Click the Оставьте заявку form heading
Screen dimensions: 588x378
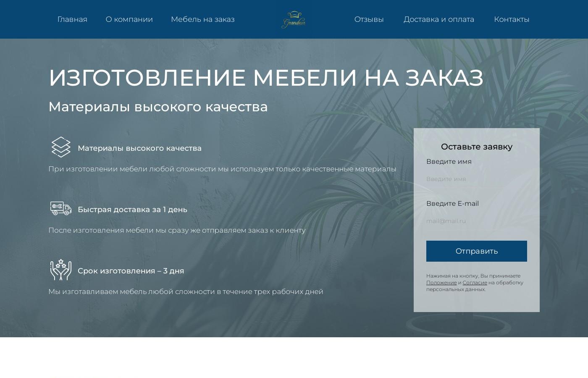click(x=476, y=147)
